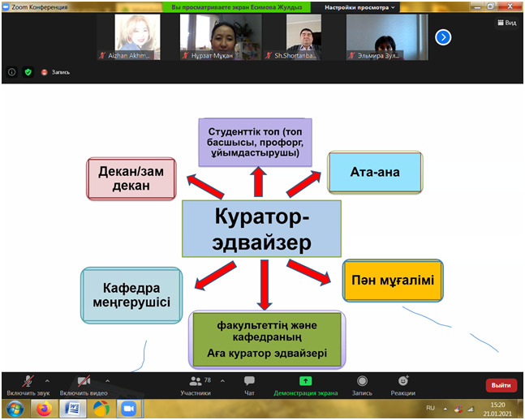The height and width of the screenshot is (420, 525).
Task: Open Настройки просмотра view options dropdown
Action: [360, 7]
